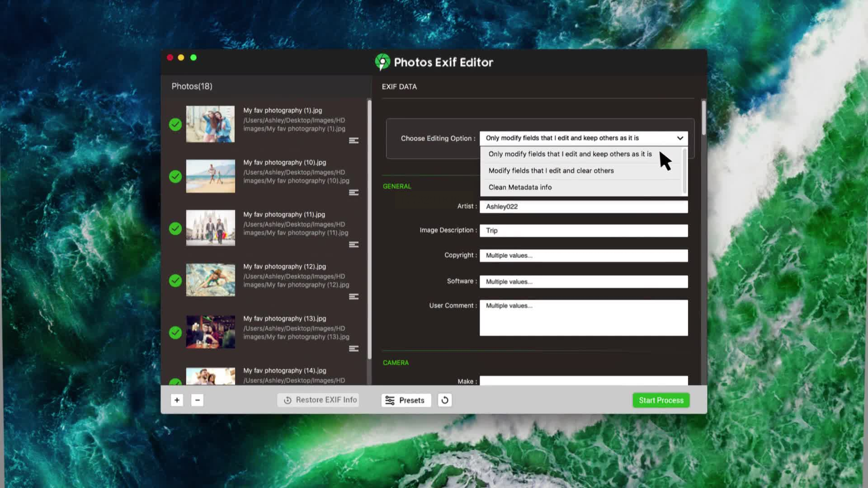This screenshot has height=488, width=868.
Task: Toggle checkmark for My fav photography (13).jpg
Action: 175,333
